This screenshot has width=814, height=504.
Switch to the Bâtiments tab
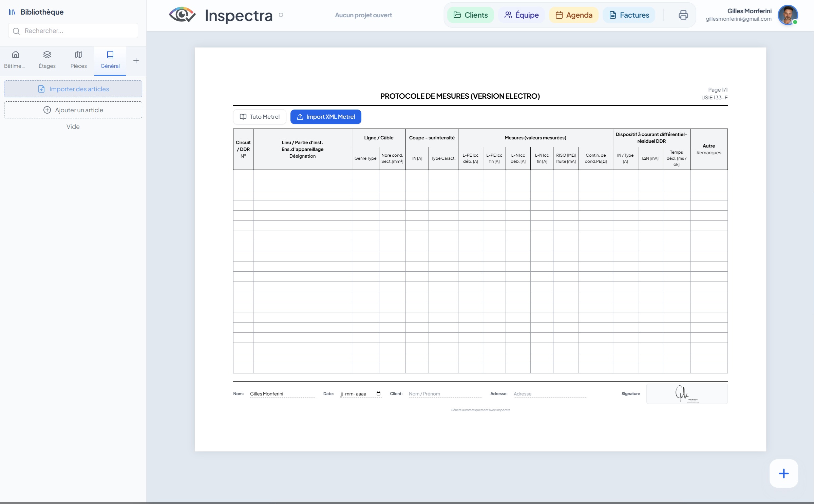tap(15, 60)
